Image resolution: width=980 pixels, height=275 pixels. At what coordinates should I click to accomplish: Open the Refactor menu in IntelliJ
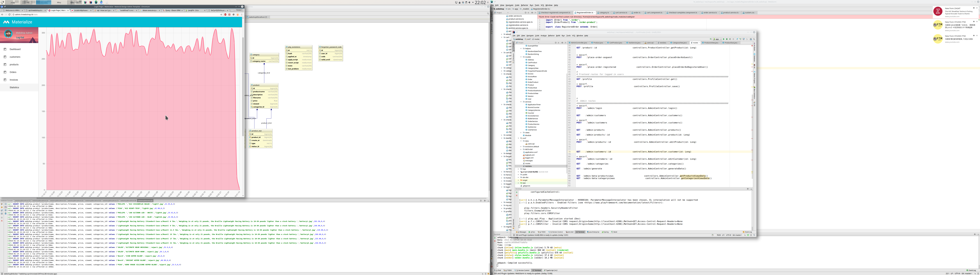point(551,36)
